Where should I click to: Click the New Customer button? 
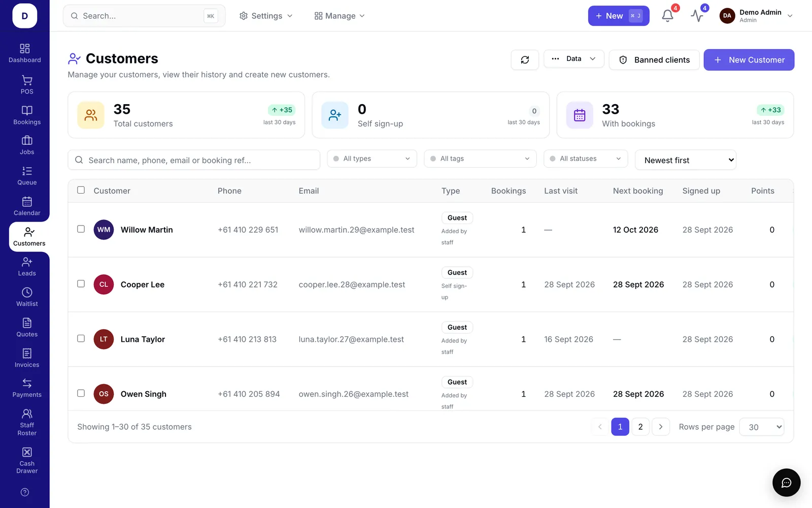[x=749, y=60]
